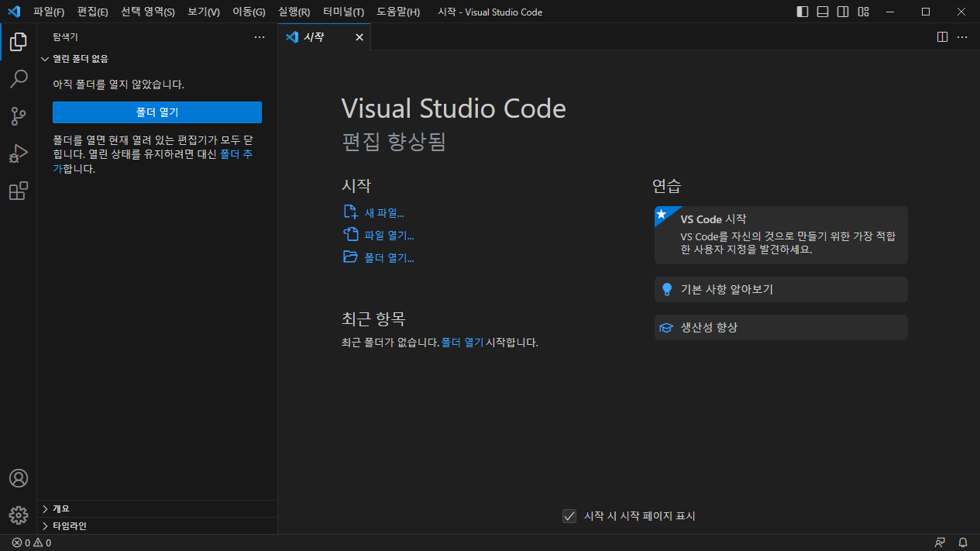Open the feedback icon in status bar
The image size is (980, 551).
tap(940, 542)
